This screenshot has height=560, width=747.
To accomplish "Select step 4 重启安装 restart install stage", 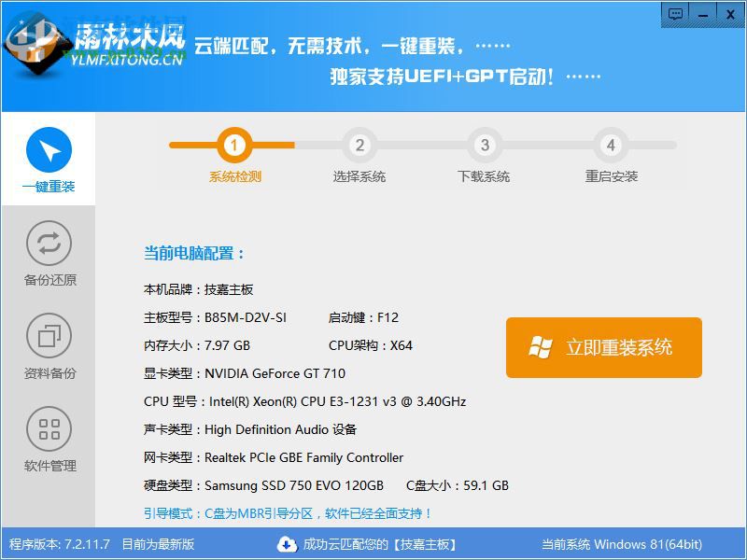I will [x=610, y=145].
